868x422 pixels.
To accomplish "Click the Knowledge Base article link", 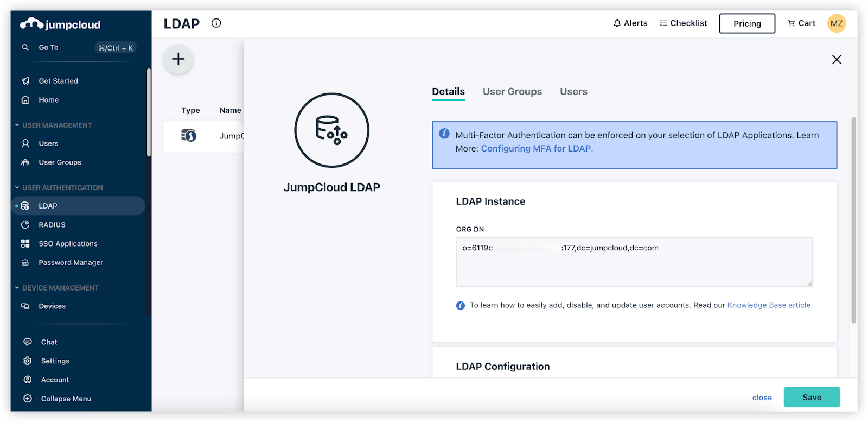I will (x=768, y=305).
